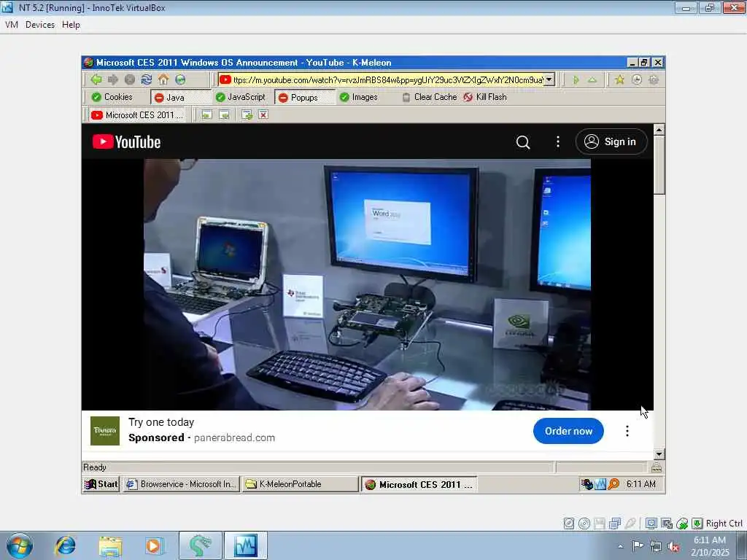
Task: Open history with the clock icon
Action: pyautogui.click(x=636, y=80)
